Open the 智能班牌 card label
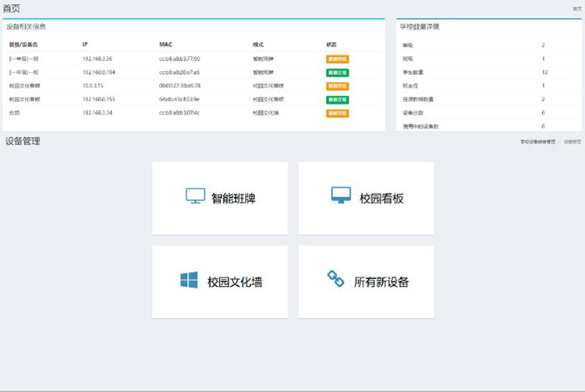Viewport: 585px width, 392px height. tap(233, 198)
